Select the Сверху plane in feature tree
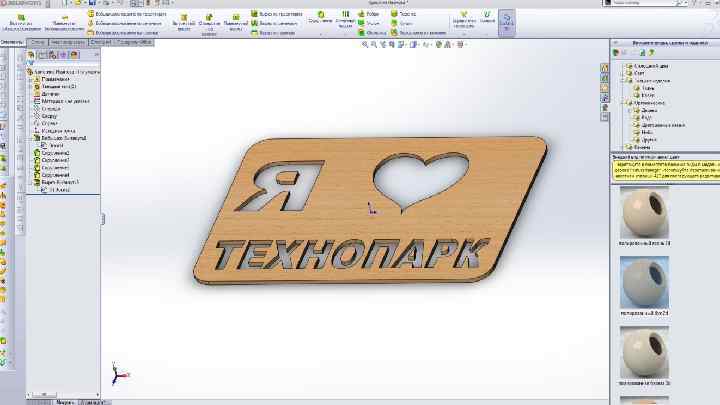Viewport: 720px width, 405px height. [45, 116]
